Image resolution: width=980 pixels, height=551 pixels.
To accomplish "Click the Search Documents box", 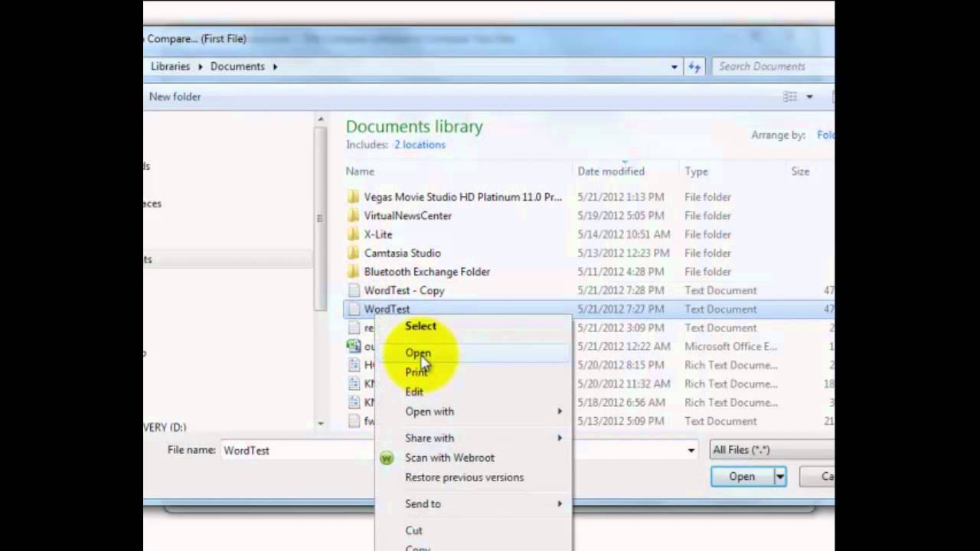I will click(773, 67).
